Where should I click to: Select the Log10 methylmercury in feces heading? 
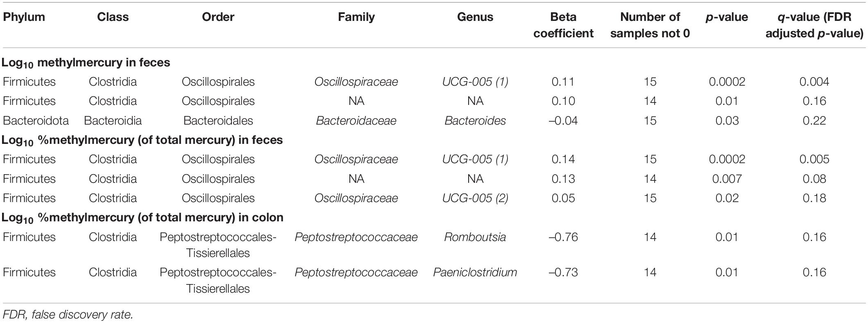(x=86, y=63)
